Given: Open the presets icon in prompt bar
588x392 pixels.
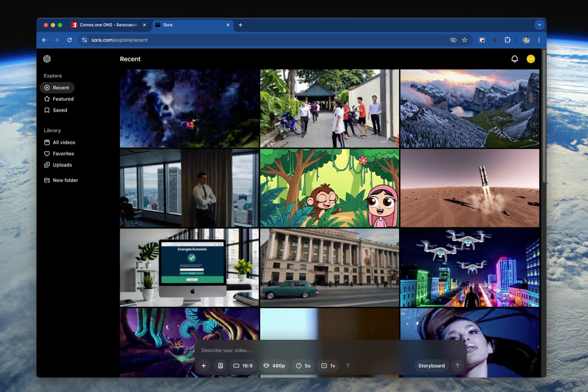Looking at the screenshot, I should tap(220, 366).
